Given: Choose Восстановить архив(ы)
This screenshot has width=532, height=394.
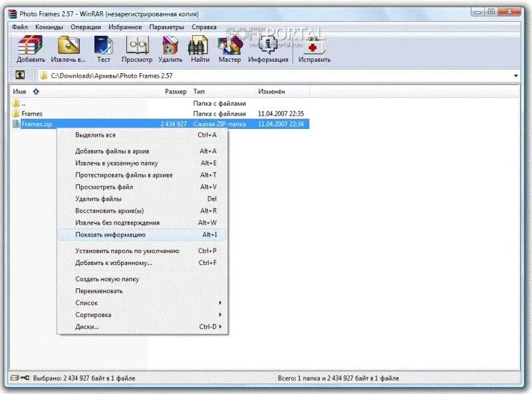Looking at the screenshot, I should (x=142, y=210).
